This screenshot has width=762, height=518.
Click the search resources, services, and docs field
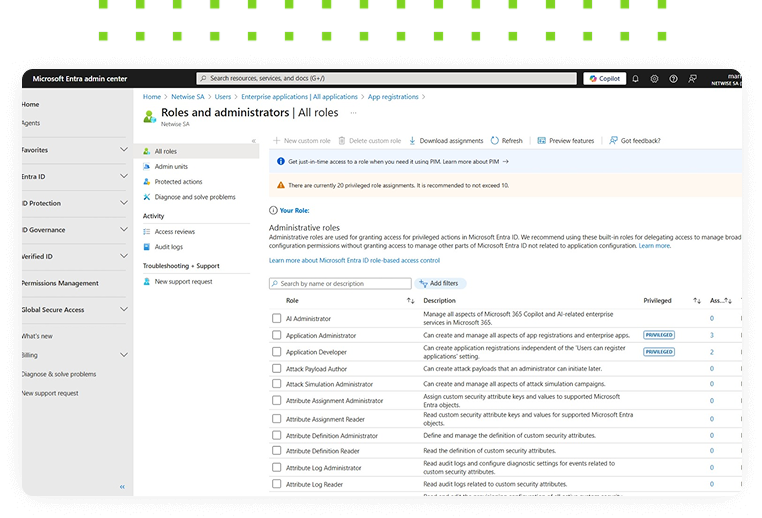(386, 78)
